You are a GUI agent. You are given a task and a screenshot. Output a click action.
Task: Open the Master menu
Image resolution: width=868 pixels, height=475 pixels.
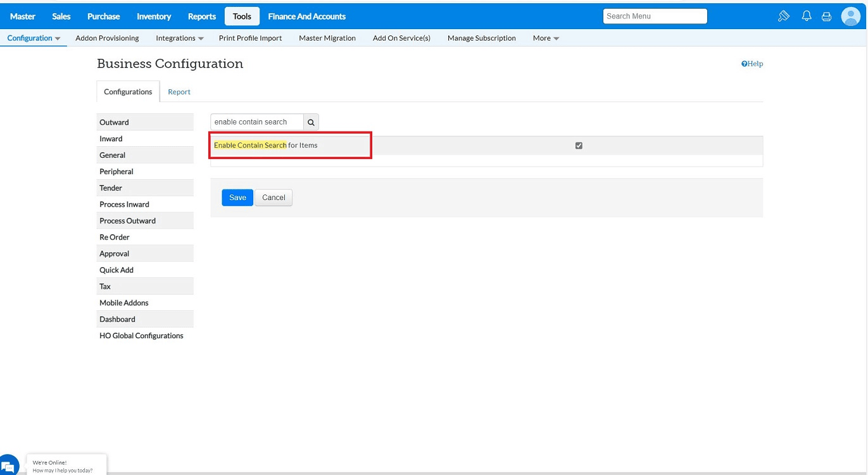click(23, 16)
